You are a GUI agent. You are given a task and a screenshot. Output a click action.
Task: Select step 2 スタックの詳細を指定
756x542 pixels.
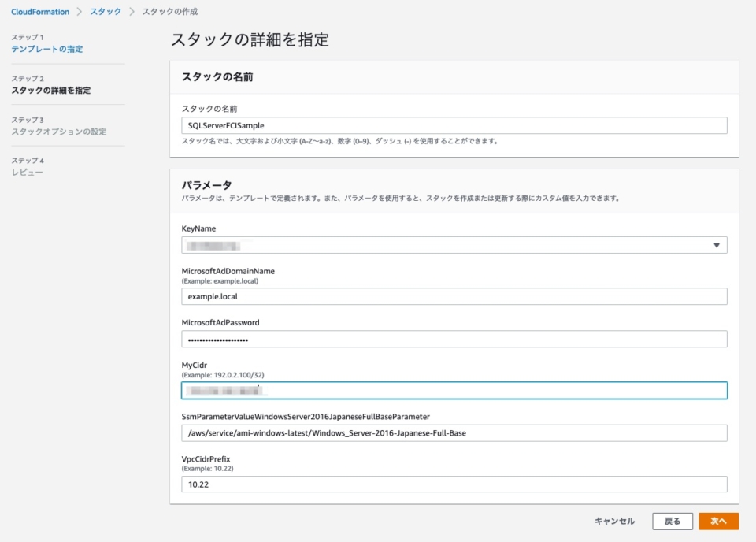(50, 90)
